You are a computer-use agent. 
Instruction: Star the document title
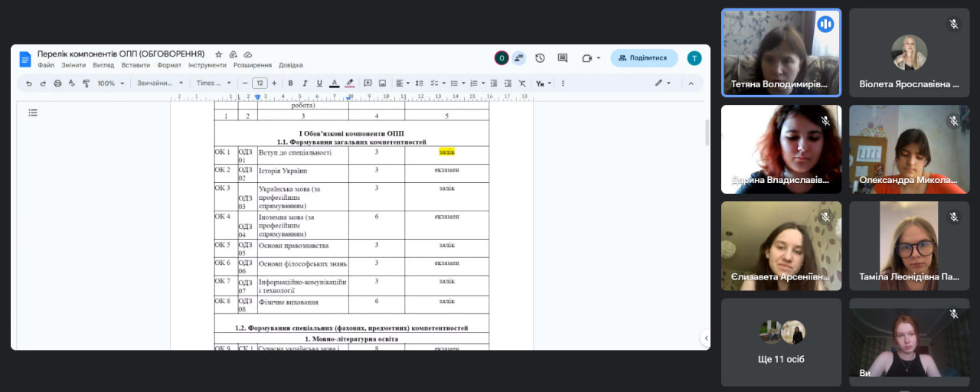coord(218,54)
